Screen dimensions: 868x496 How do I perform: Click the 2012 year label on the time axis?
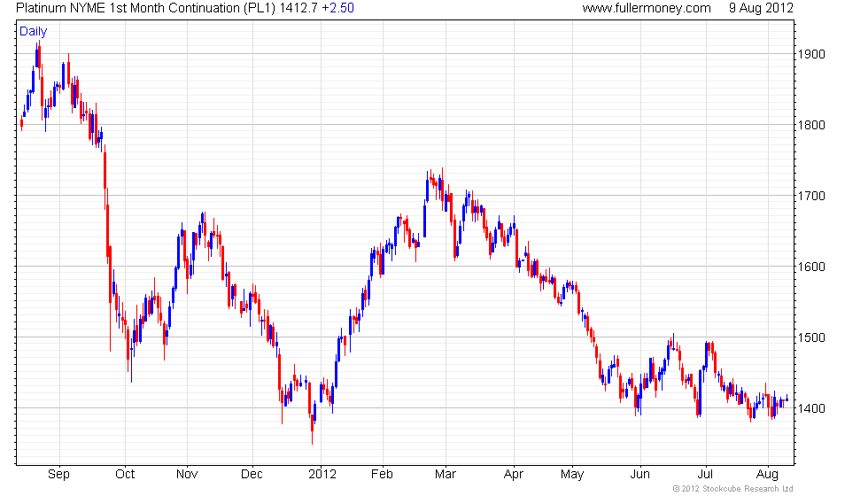click(322, 475)
